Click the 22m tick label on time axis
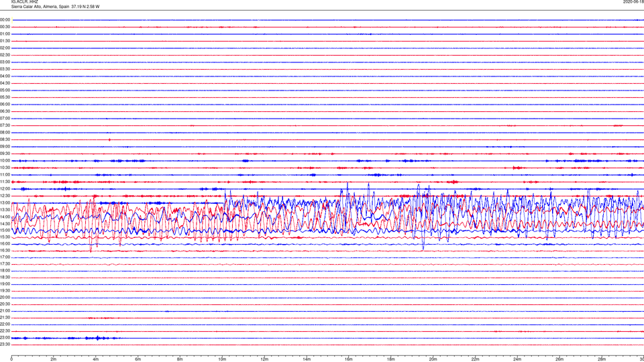644x362 pixels. pyautogui.click(x=475, y=359)
